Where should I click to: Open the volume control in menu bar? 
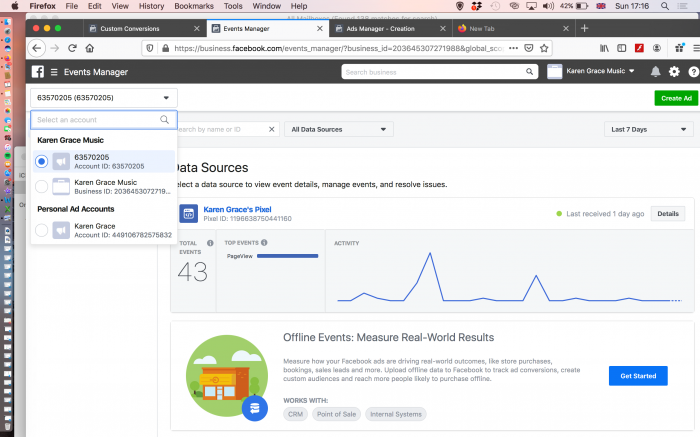point(548,6)
